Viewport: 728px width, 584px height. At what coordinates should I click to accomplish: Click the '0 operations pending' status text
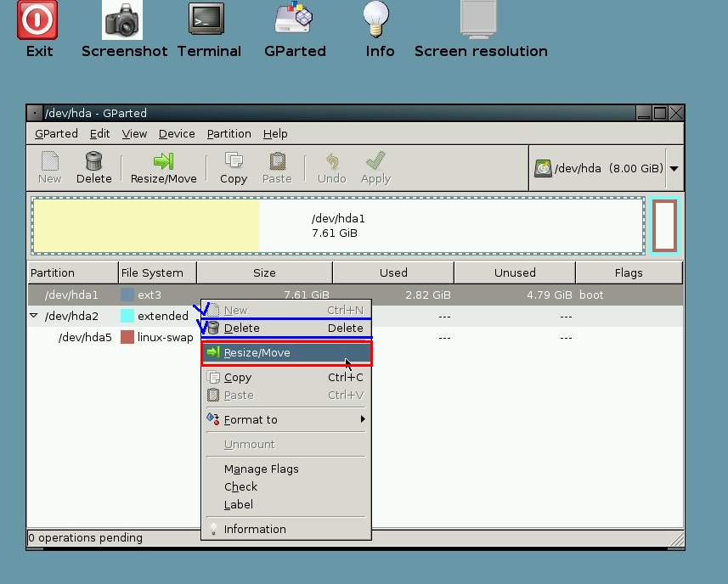tap(86, 538)
